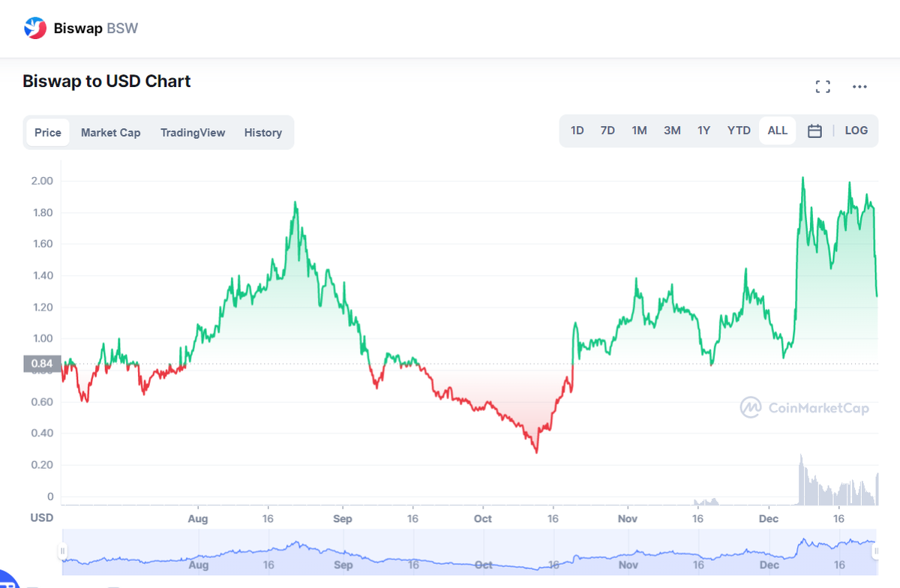Click the lowest red price point in October
This screenshot has width=900, height=588.
536,451
